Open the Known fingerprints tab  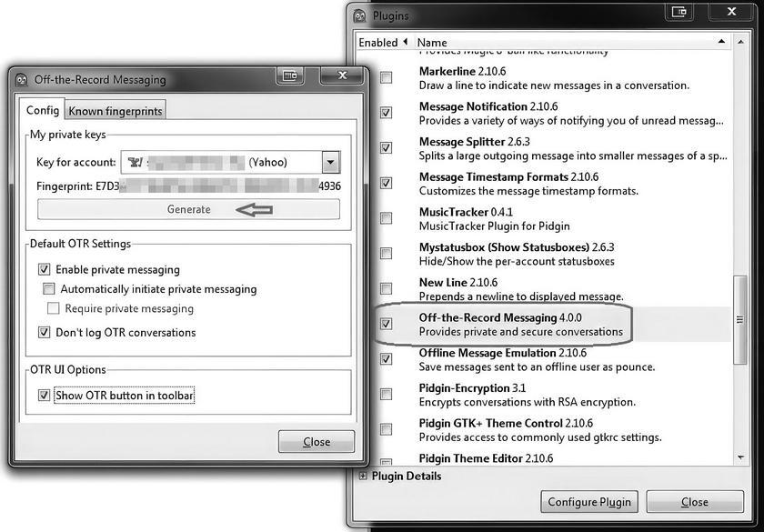click(116, 111)
